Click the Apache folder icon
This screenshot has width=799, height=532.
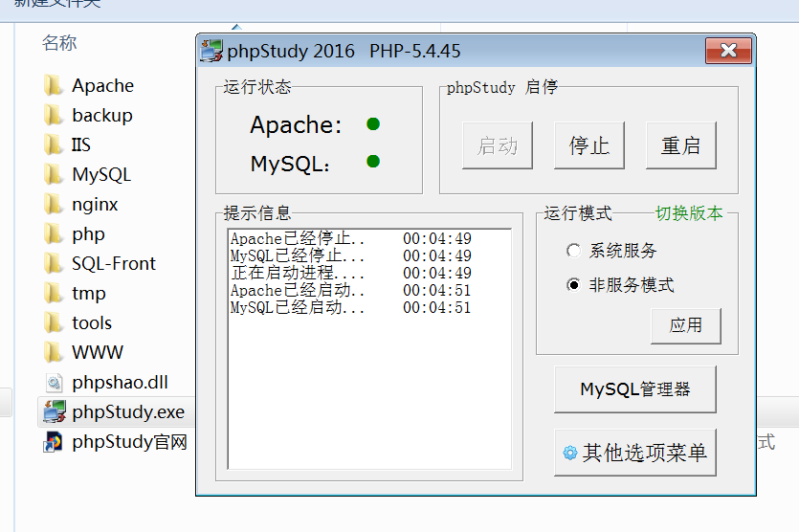pyautogui.click(x=53, y=85)
